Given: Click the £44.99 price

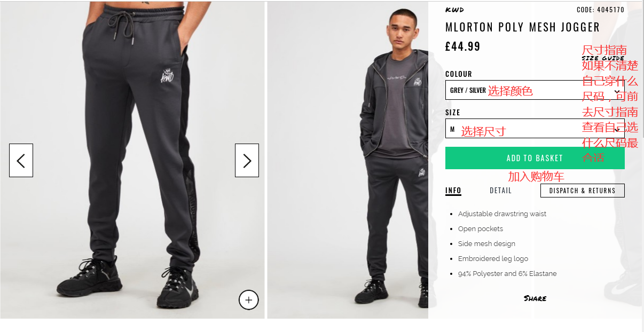Looking at the screenshot, I should click(462, 46).
